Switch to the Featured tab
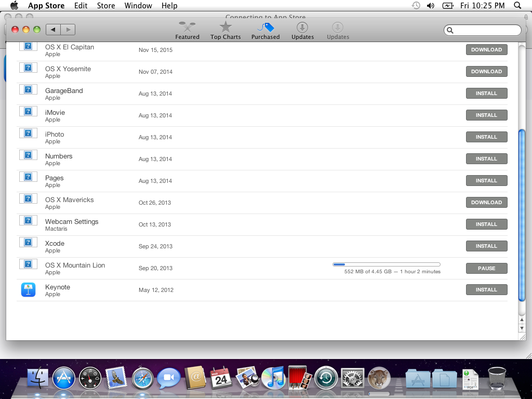 coord(187,31)
